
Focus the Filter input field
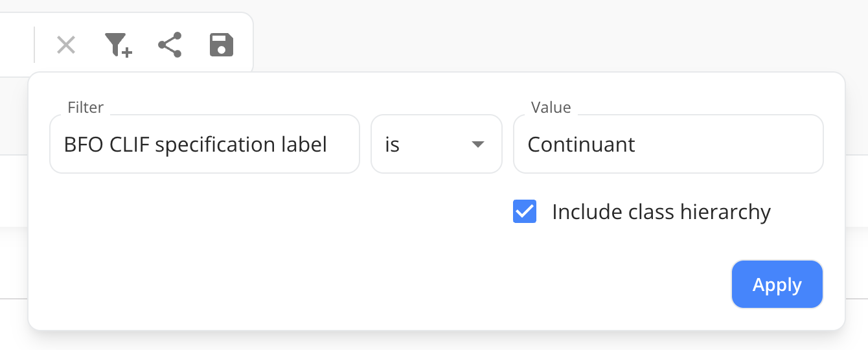coord(204,144)
